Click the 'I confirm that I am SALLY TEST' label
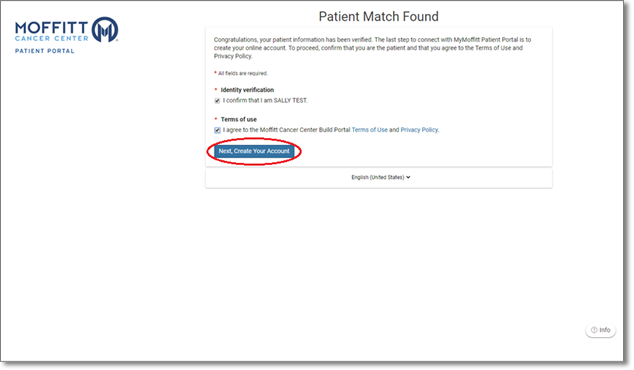This screenshot has height=370, width=634. tap(265, 100)
